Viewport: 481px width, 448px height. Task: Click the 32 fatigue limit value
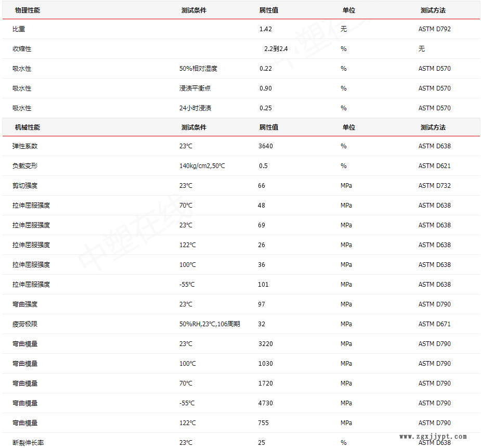262,324
